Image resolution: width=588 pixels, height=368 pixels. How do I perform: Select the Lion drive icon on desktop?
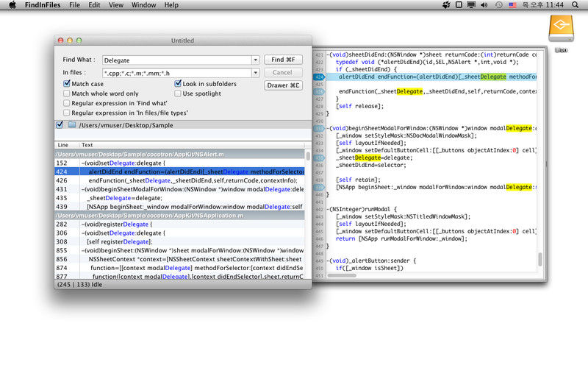(x=561, y=29)
